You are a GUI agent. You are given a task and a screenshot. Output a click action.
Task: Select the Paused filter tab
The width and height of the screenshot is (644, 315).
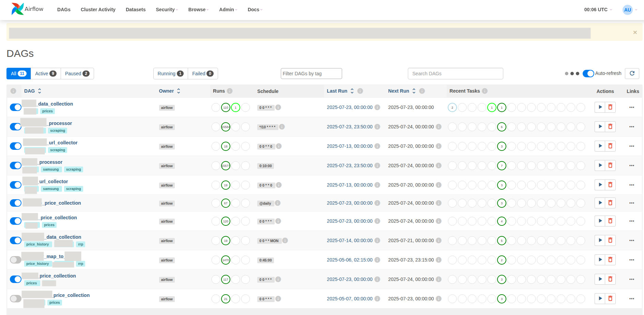77,74
